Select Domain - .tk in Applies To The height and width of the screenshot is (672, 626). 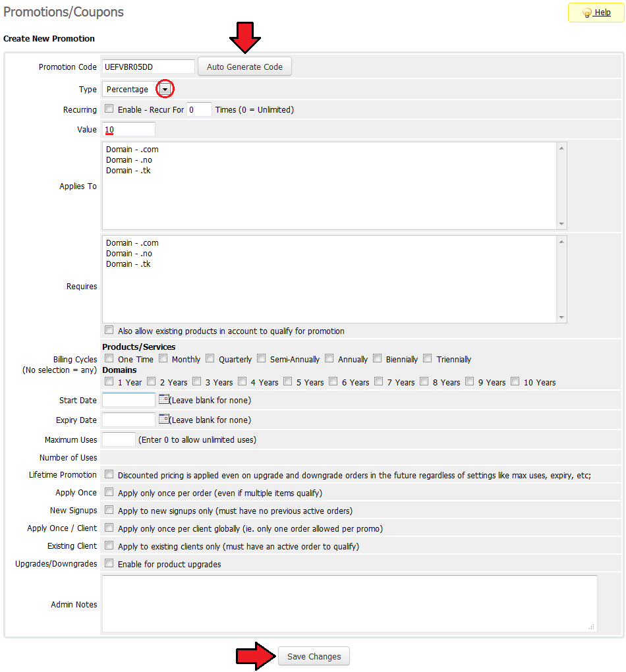coord(128,171)
